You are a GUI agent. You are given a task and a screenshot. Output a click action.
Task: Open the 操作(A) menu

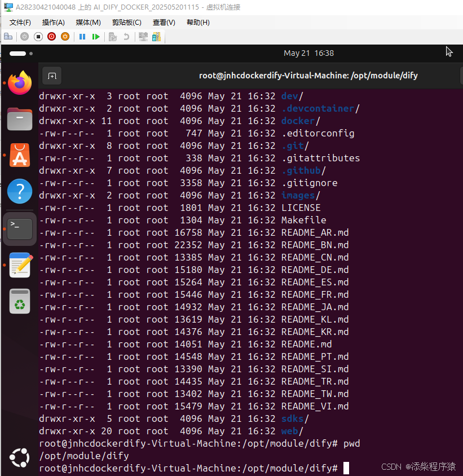[54, 23]
